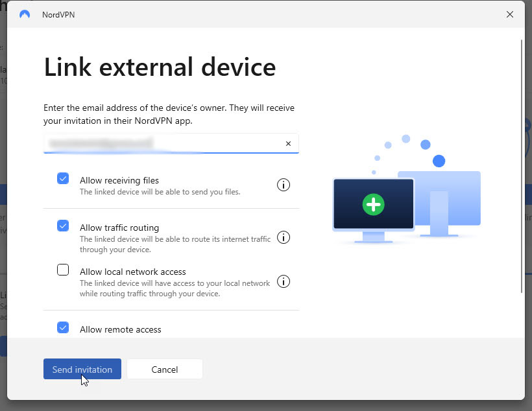This screenshot has height=411, width=532.
Task: Toggle the Allow remote access checkbox
Action: [x=63, y=327]
